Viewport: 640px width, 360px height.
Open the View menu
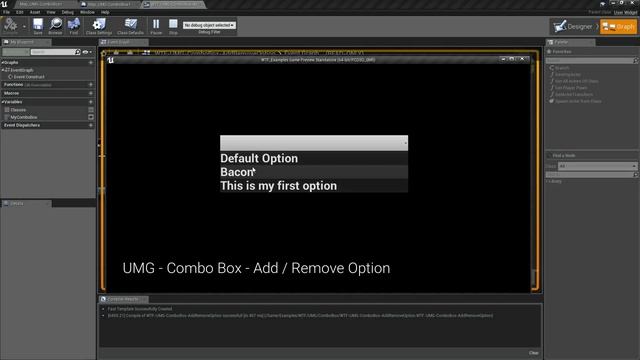click(x=51, y=12)
